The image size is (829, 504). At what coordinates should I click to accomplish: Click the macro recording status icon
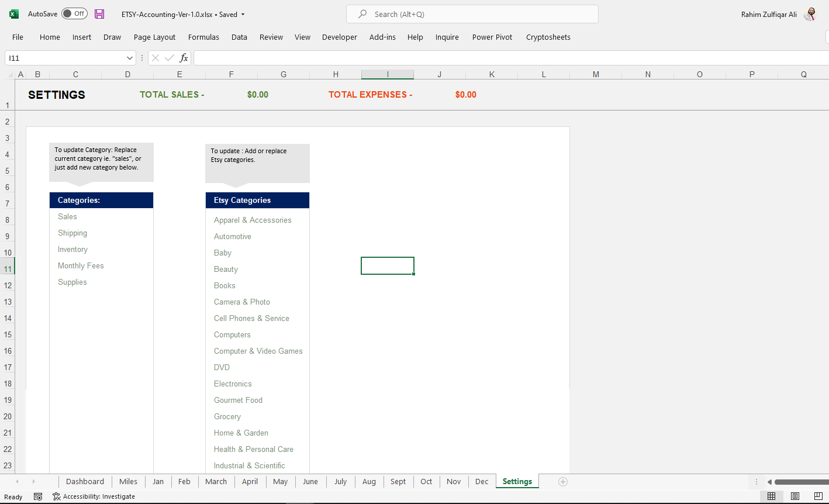(x=38, y=496)
